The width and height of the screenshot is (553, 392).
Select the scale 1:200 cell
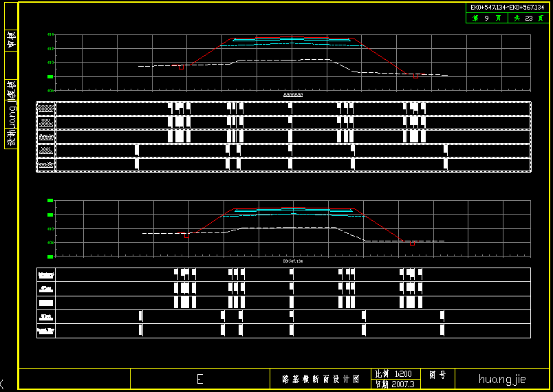point(393,373)
